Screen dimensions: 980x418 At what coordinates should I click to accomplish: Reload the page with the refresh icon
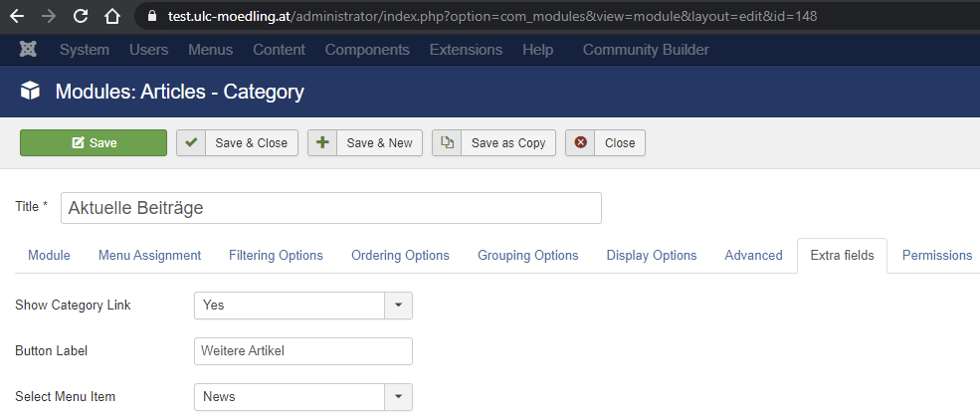(x=81, y=17)
